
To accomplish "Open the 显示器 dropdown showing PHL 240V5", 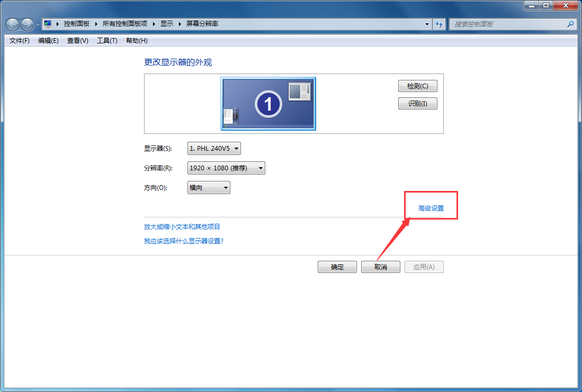I will click(x=214, y=149).
